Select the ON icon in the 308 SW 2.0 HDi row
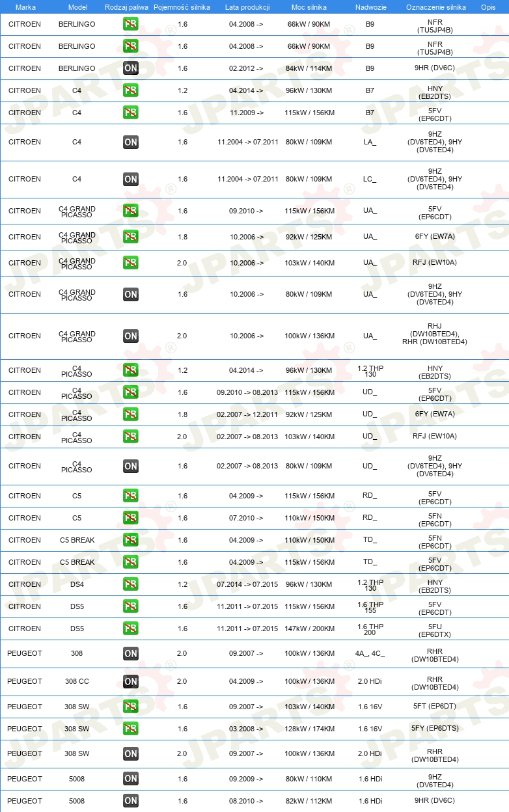Image resolution: width=509 pixels, height=812 pixels. [130, 753]
